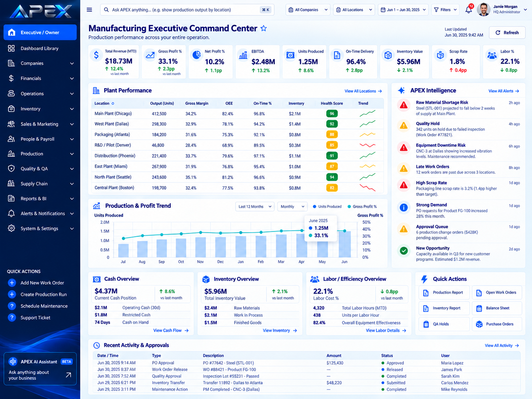Open the All Locations dropdown
The image size is (532, 399).
pos(354,10)
